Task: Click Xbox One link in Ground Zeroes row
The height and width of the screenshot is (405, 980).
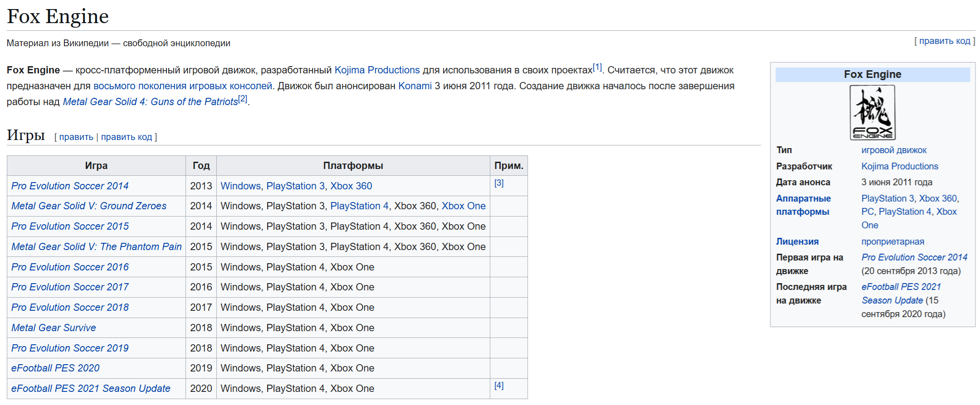Action: (463, 206)
